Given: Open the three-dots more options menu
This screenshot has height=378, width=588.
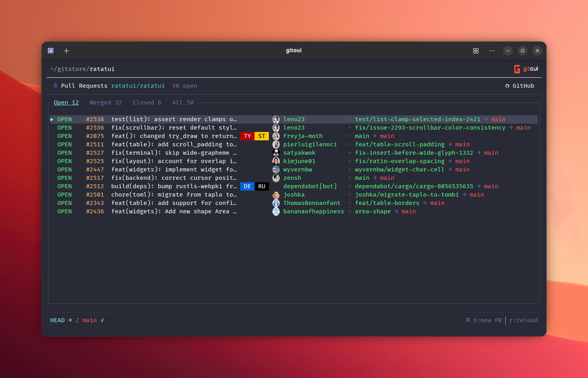Looking at the screenshot, I should tap(492, 51).
